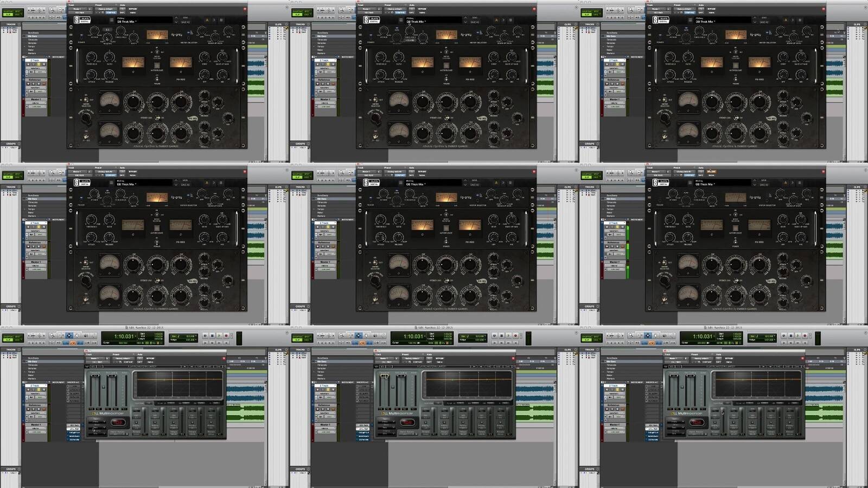Click copy-to-B arrow in middle-right rack header
The width and height of the screenshot is (868, 488).
[792, 182]
